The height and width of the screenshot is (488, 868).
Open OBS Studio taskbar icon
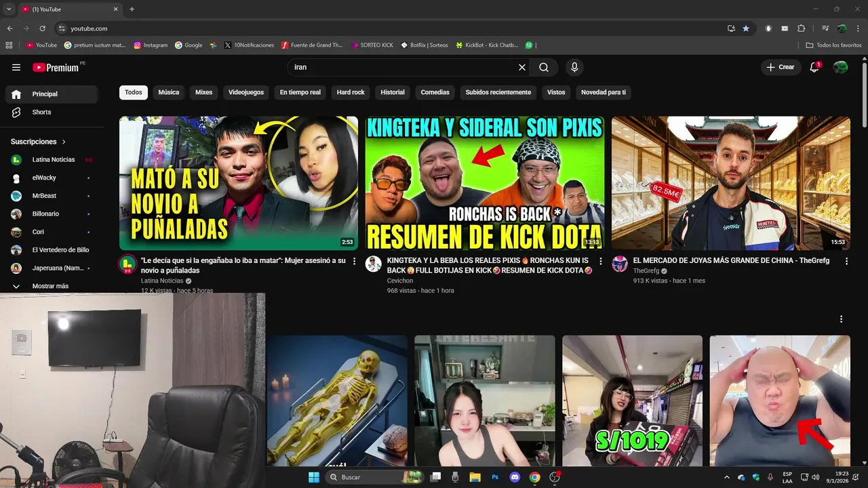click(x=555, y=477)
